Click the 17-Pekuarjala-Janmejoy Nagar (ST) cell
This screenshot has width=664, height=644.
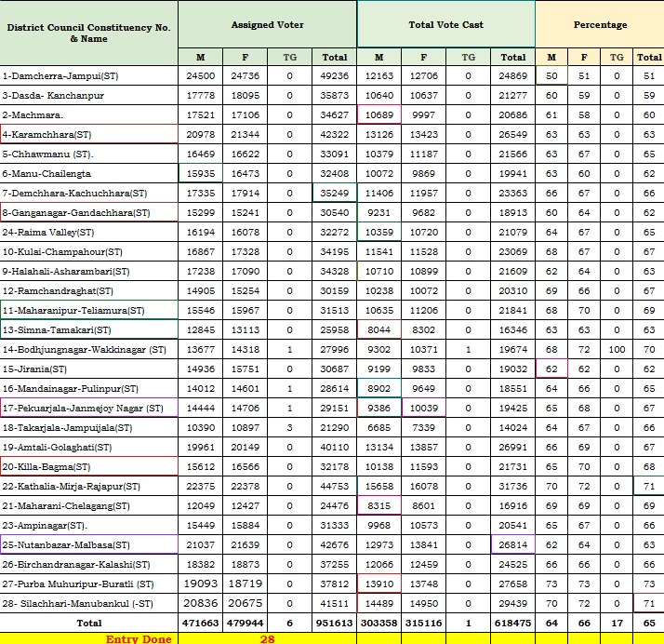[89, 408]
